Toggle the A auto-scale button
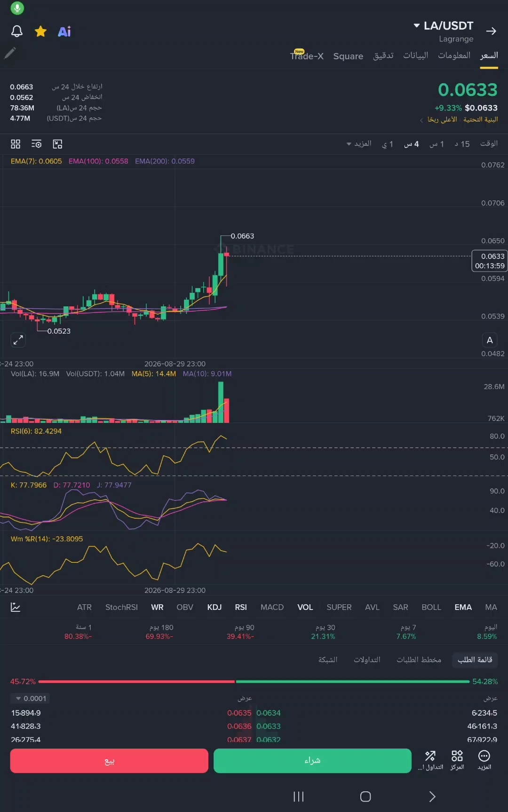Screen dimensions: 508x812 coord(490,340)
